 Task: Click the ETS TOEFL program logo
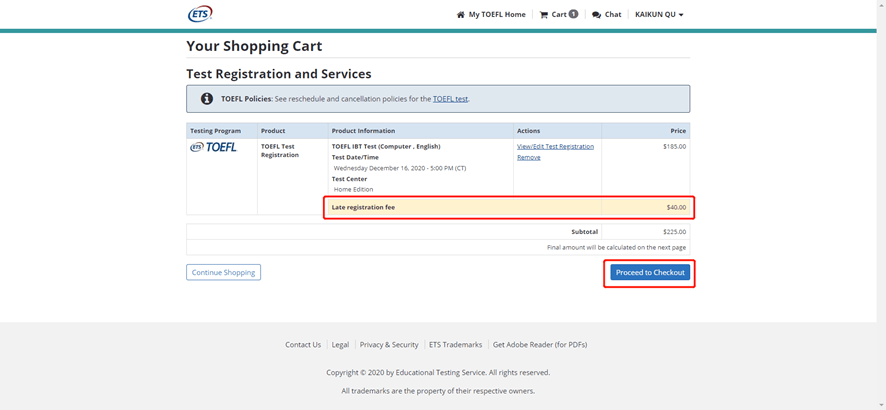tap(214, 147)
